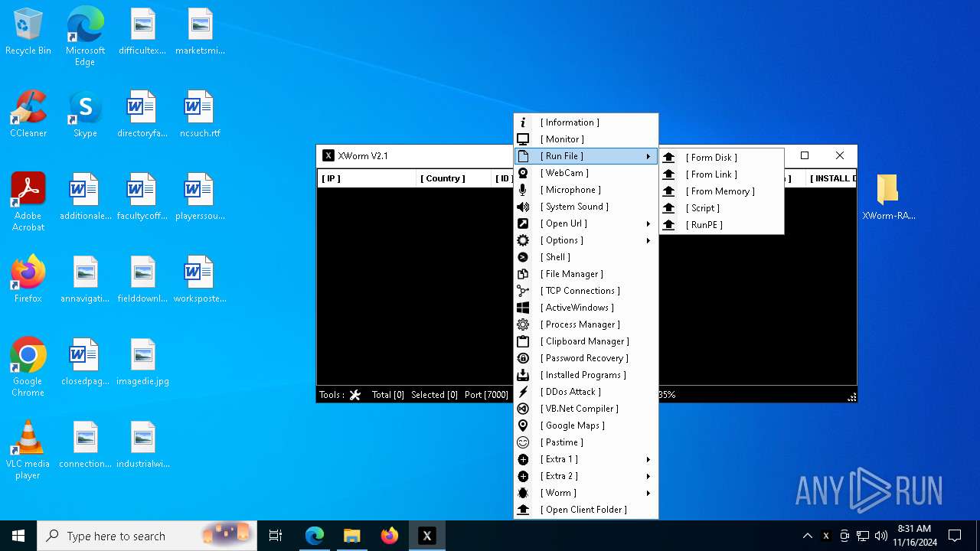Click the volume tray icon
Image resolution: width=980 pixels, height=551 pixels.
point(880,536)
